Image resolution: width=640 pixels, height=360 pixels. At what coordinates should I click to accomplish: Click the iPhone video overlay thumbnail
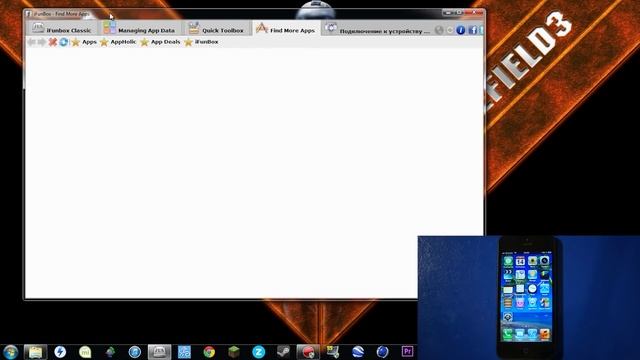pyautogui.click(x=529, y=298)
